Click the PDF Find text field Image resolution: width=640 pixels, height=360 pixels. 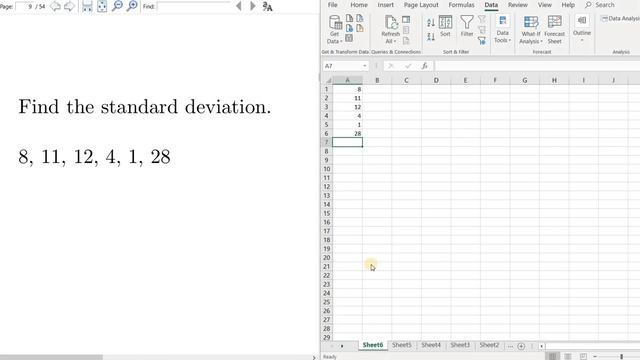(x=193, y=7)
